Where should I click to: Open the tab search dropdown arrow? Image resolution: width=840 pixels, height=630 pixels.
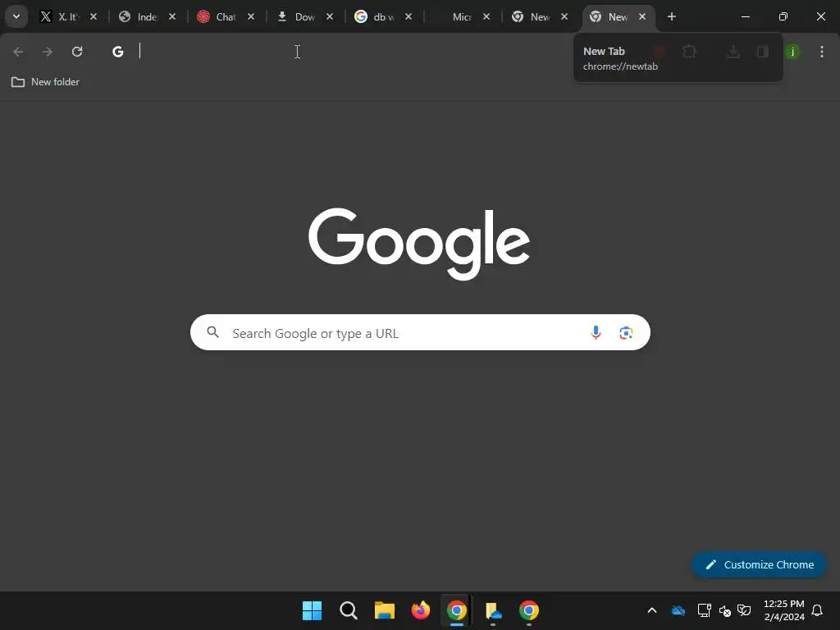pos(16,16)
